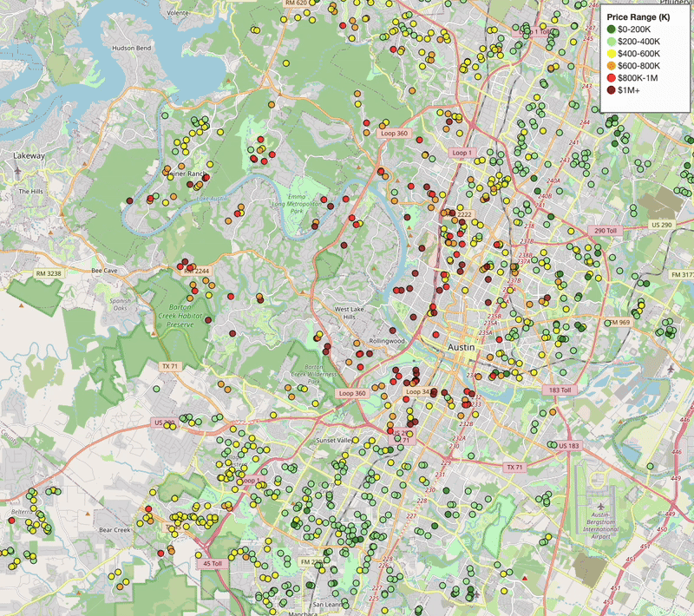Image resolution: width=694 pixels, height=616 pixels.
Task: Click the 'Barton Creek Habitat Preserve' label
Action: point(180,316)
